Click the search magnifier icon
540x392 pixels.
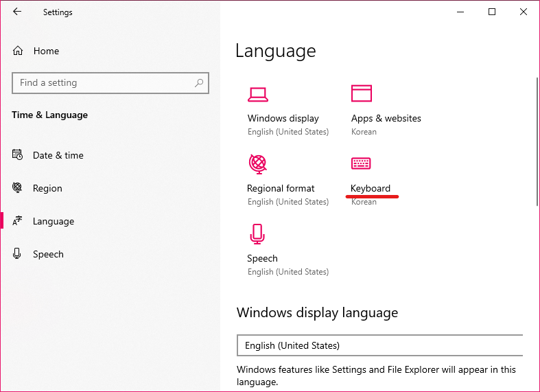tap(199, 82)
